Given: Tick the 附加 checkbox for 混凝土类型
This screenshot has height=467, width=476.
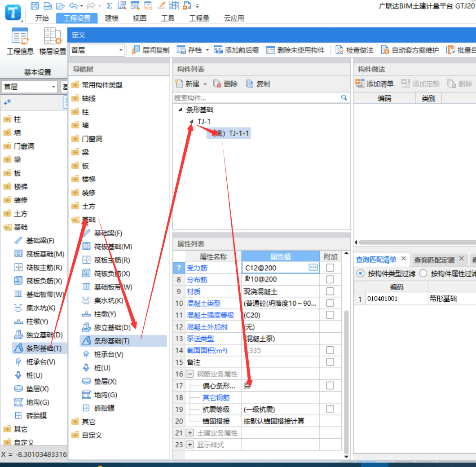Looking at the screenshot, I should tap(330, 303).
